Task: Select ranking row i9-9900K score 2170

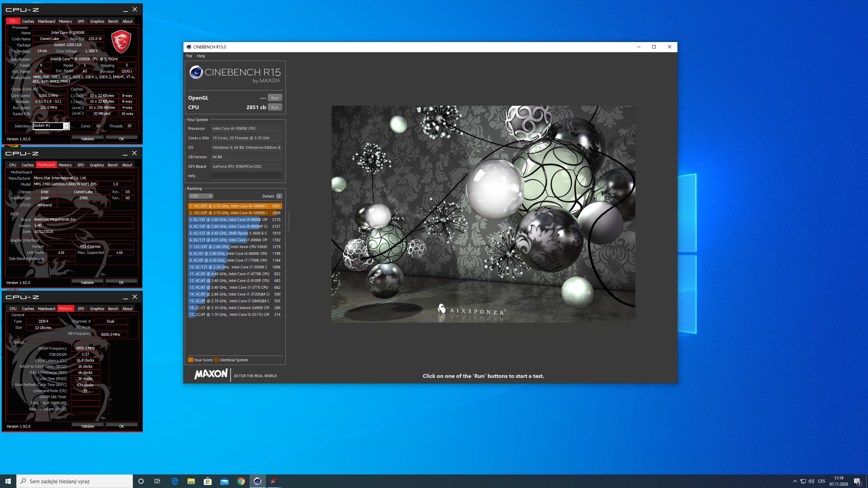Action: (x=235, y=220)
